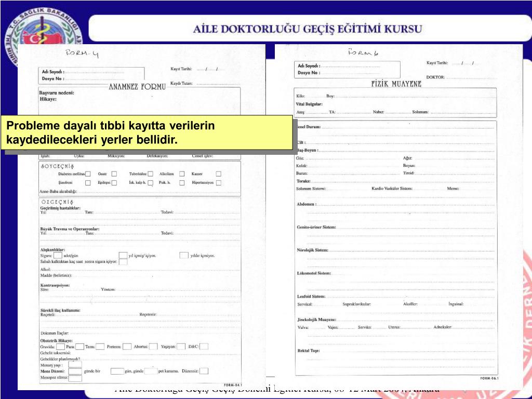Click the 'Vital Bulgular:' label

[309, 104]
